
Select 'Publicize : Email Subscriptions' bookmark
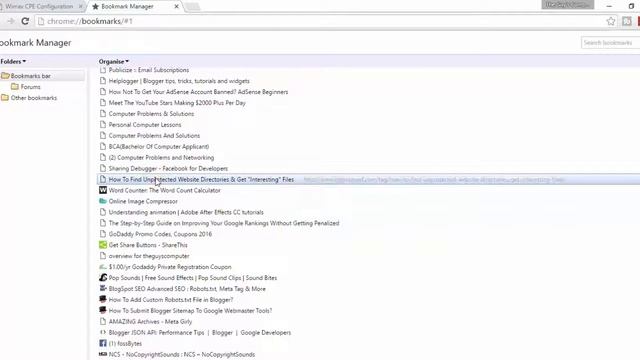(x=149, y=70)
